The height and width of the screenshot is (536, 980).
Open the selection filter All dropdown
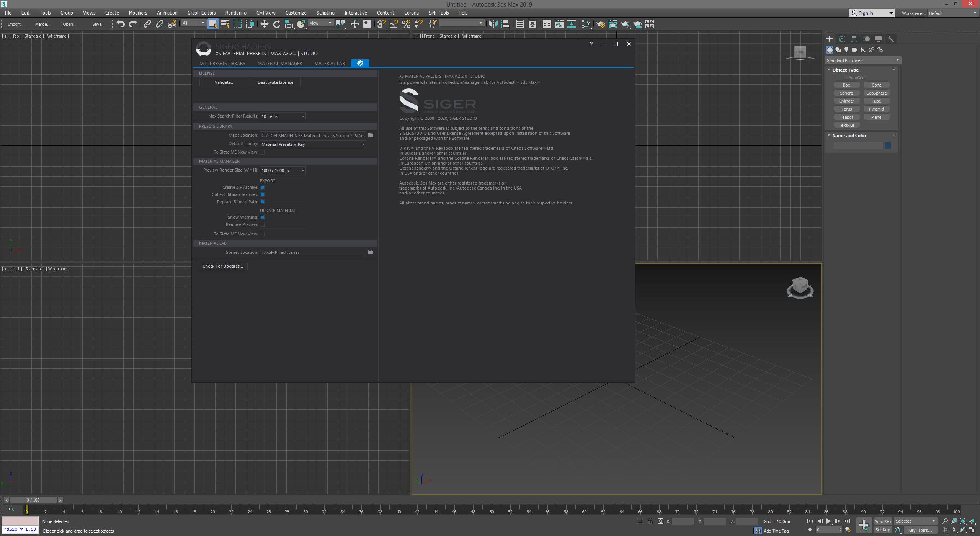193,23
